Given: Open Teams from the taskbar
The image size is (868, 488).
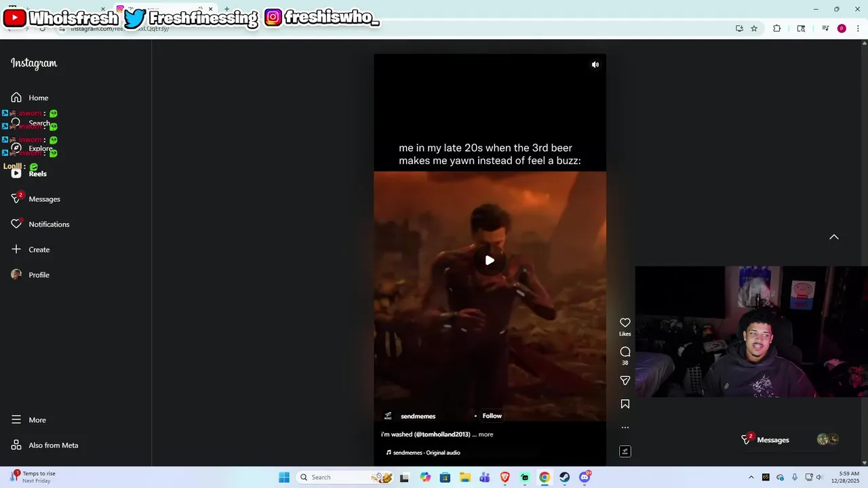Looking at the screenshot, I should point(485,477).
